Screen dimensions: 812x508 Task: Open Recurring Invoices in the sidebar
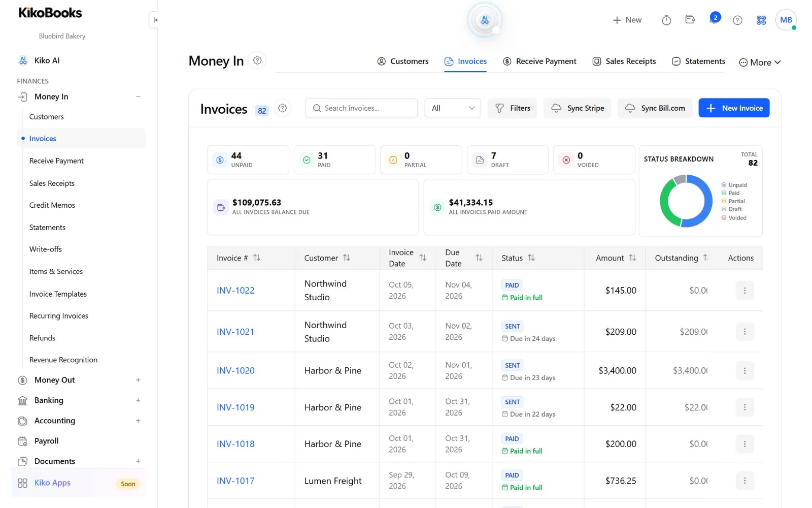point(59,316)
